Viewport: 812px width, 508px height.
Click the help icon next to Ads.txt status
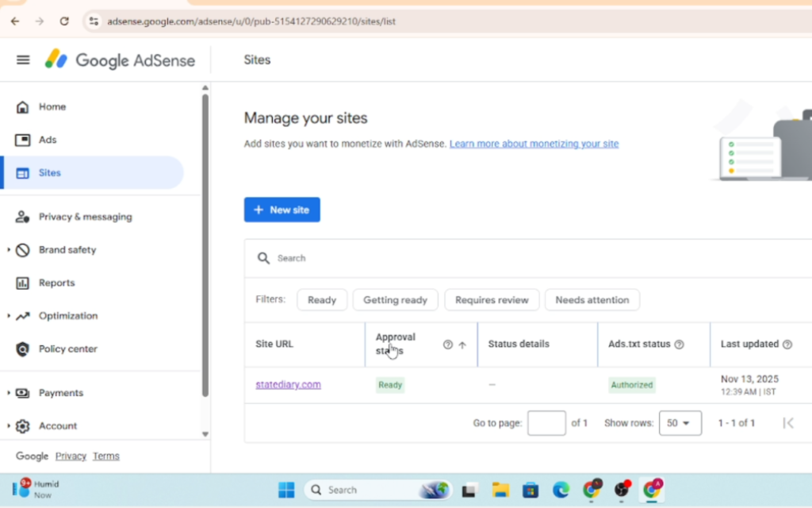pyautogui.click(x=679, y=344)
